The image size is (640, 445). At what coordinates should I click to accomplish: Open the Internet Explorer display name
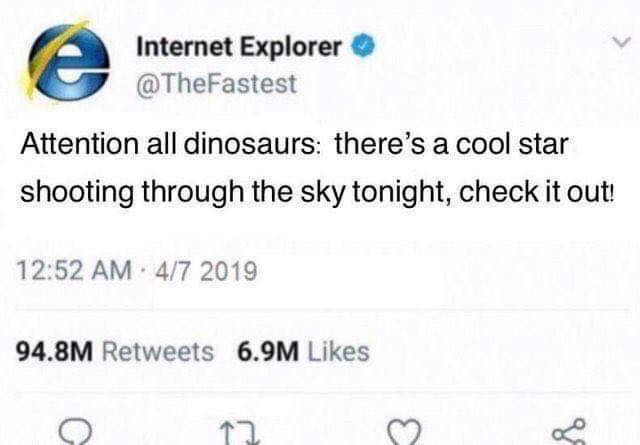tap(239, 47)
